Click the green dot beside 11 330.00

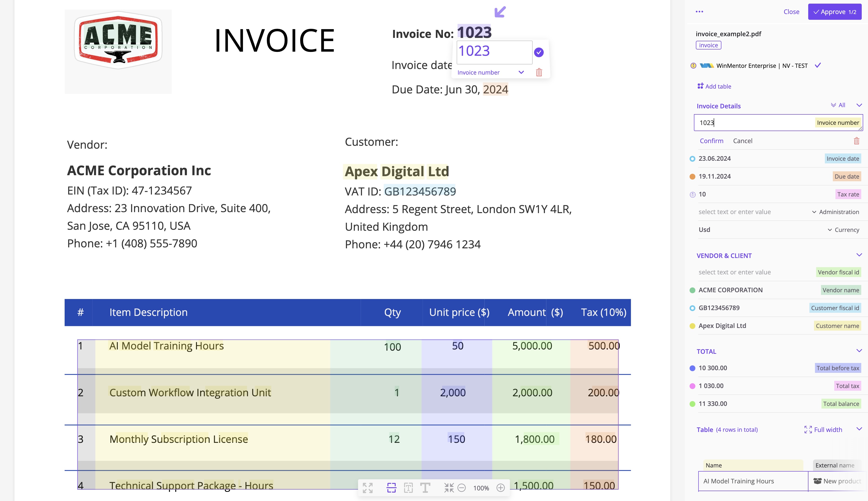click(x=692, y=404)
